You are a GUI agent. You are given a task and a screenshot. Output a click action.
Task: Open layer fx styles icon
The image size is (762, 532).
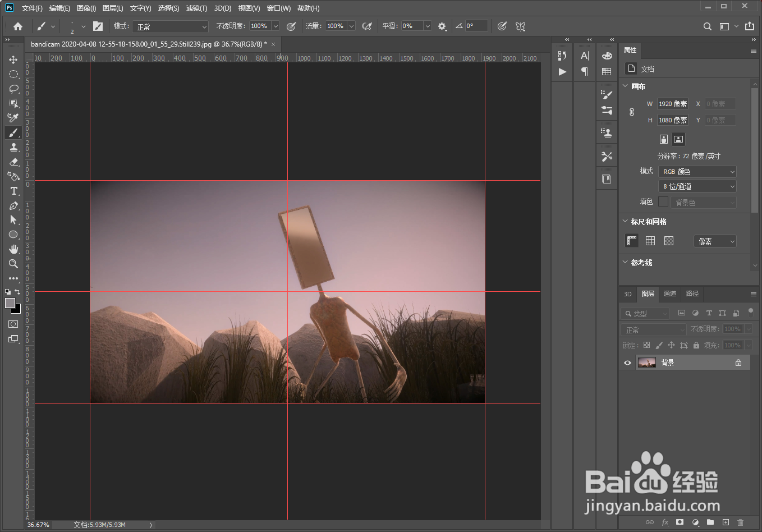(665, 522)
